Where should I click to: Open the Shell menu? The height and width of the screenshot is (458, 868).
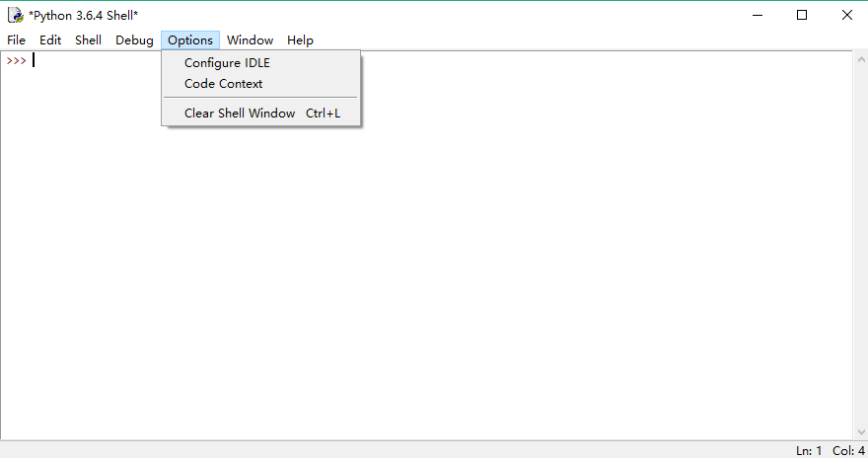pos(88,39)
